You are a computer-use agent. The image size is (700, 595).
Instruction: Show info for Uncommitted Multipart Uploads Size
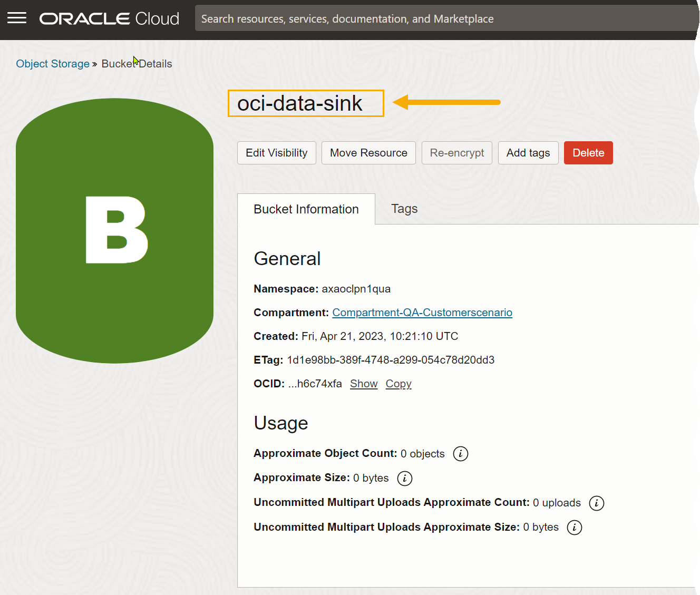tap(574, 528)
